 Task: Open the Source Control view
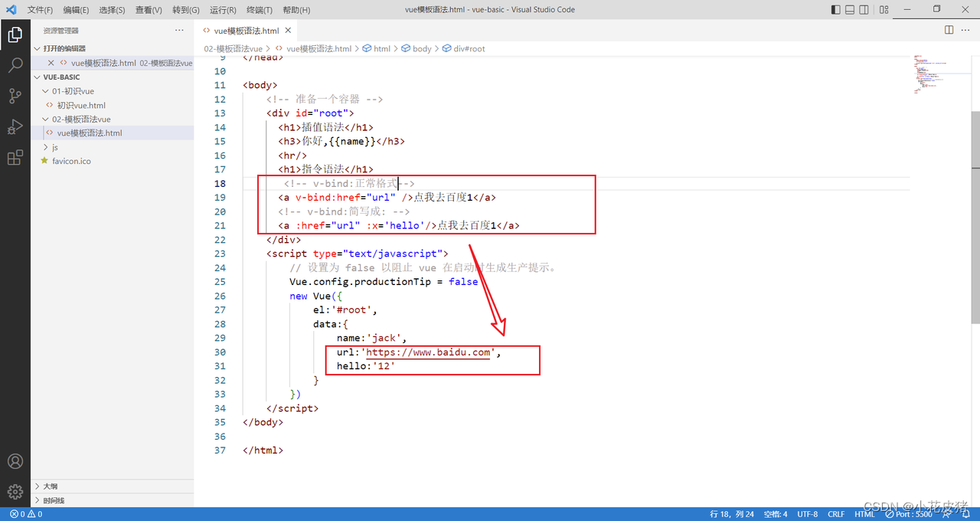(x=15, y=96)
